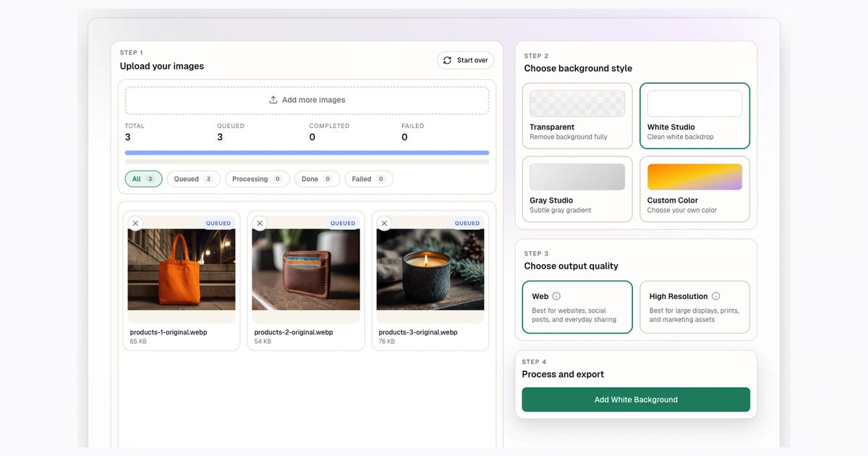Viewport: 868px width, 456px height.
Task: Click the products-1-original.webp file name
Action: click(x=169, y=332)
